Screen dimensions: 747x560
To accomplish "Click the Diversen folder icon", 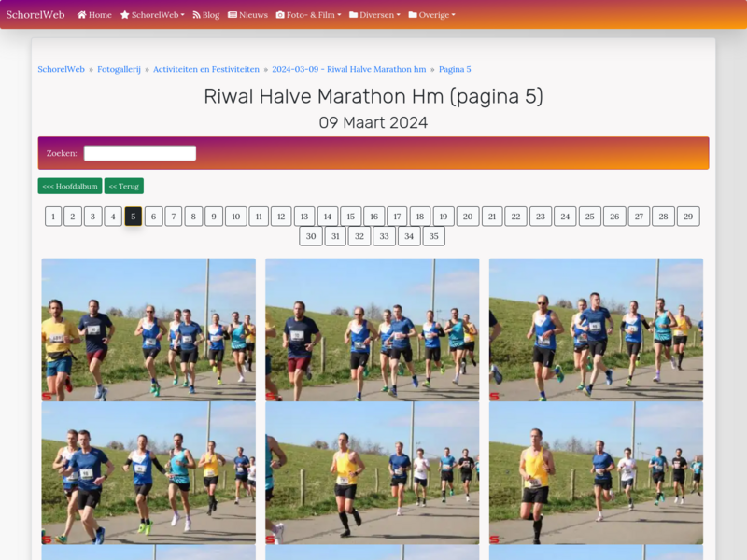I will coord(354,15).
